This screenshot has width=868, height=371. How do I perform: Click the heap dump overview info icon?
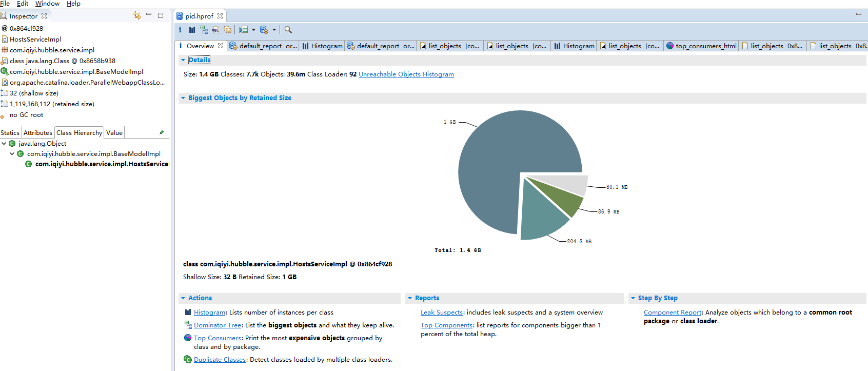coord(180,30)
